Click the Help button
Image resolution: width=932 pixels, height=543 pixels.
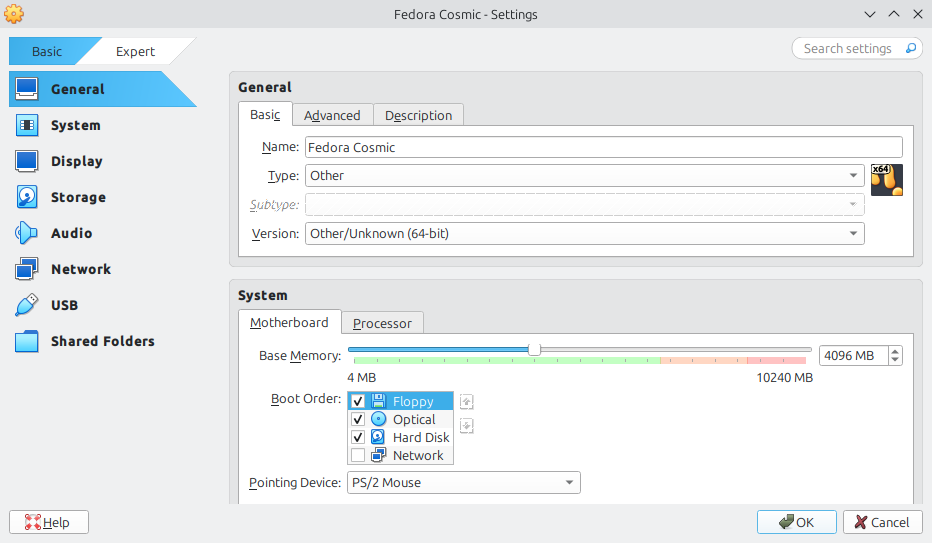(x=49, y=522)
